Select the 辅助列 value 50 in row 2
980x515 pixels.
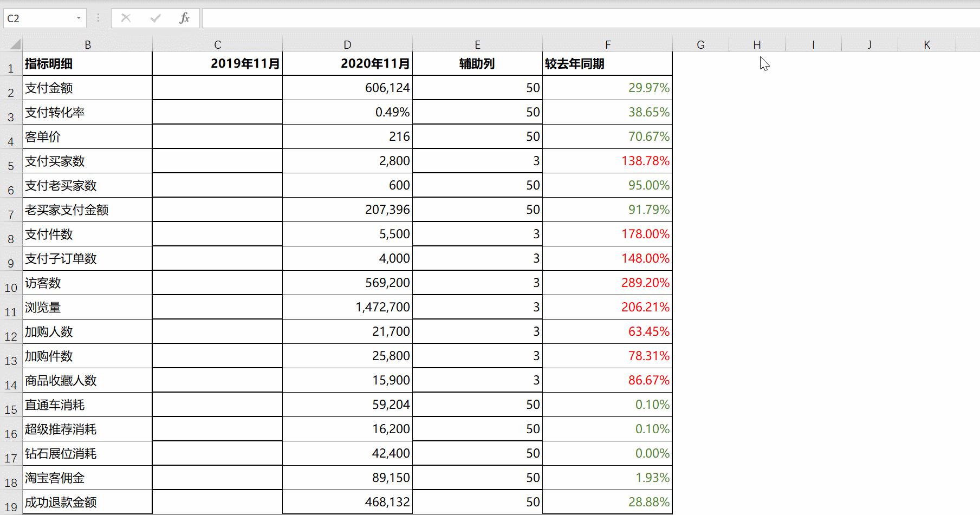click(x=478, y=88)
